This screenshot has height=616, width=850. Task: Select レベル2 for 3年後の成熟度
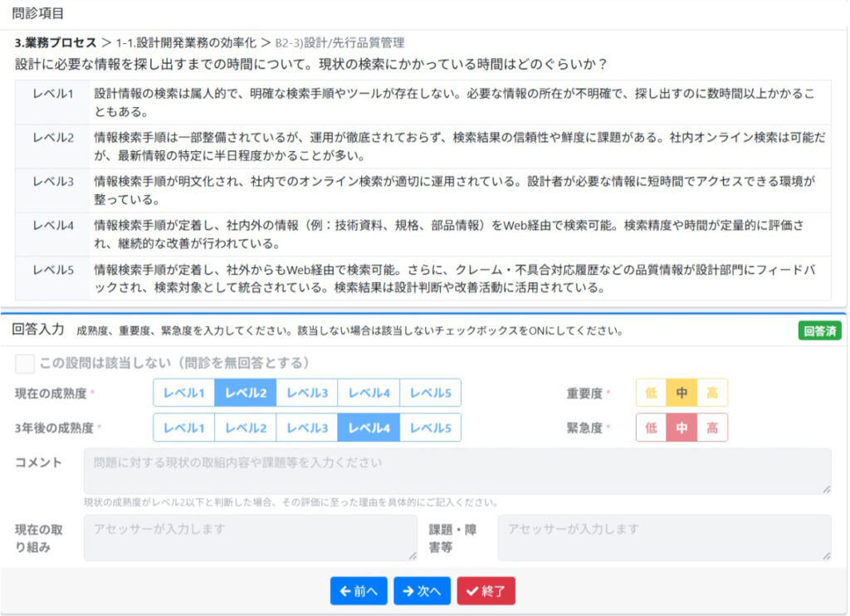coord(245,428)
